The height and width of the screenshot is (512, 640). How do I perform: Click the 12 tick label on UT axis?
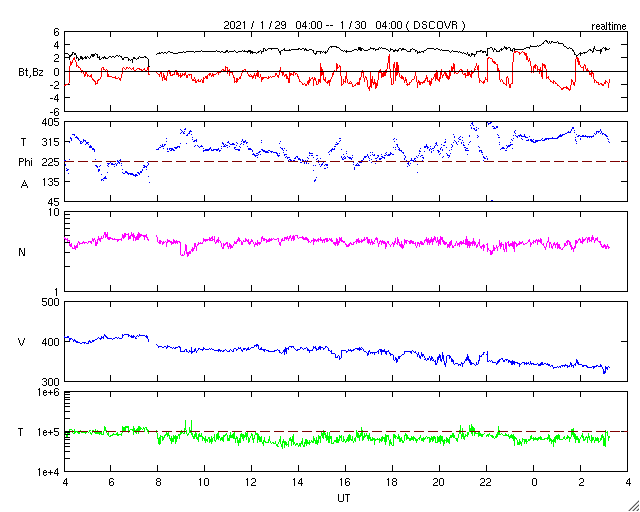pos(251,482)
